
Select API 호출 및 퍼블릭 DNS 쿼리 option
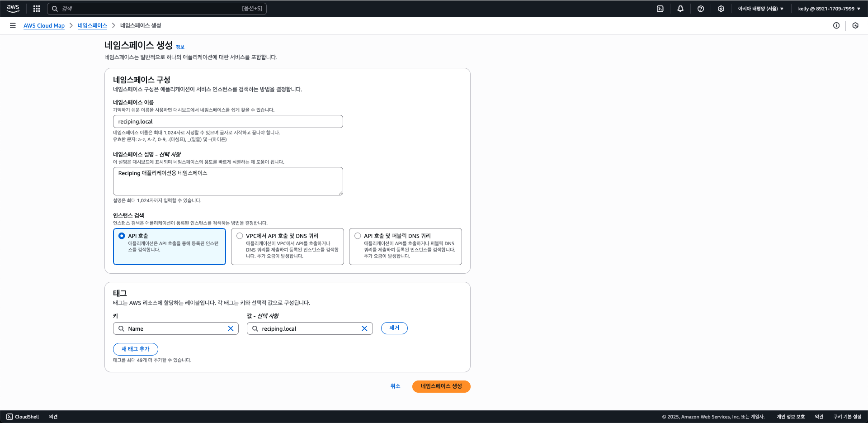pos(358,236)
